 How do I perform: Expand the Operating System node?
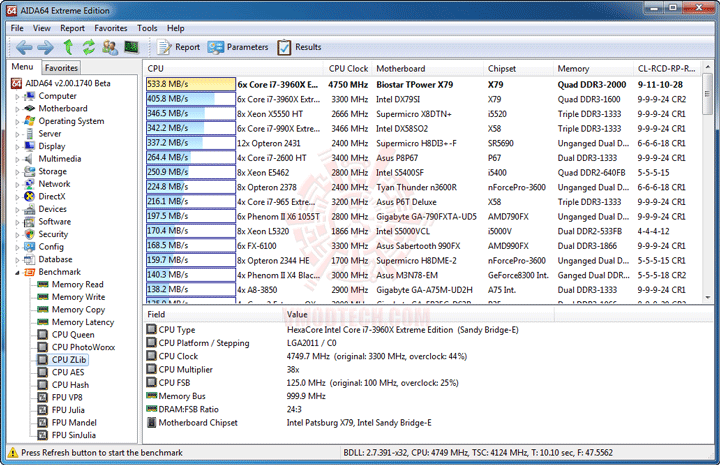coord(17,122)
